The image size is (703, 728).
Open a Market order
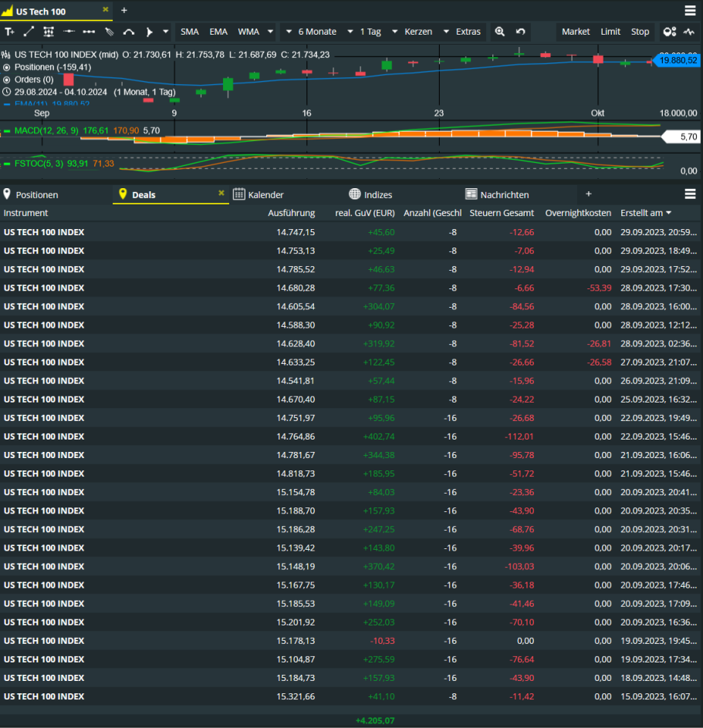[x=576, y=32]
